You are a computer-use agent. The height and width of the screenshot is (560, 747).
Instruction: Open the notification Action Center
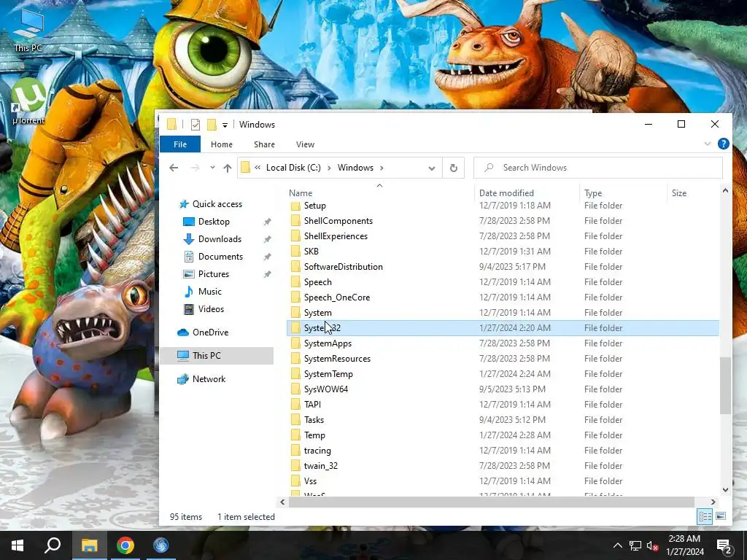click(724, 546)
